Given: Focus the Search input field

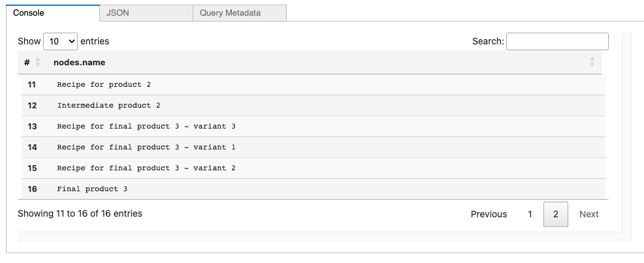Looking at the screenshot, I should 557,41.
